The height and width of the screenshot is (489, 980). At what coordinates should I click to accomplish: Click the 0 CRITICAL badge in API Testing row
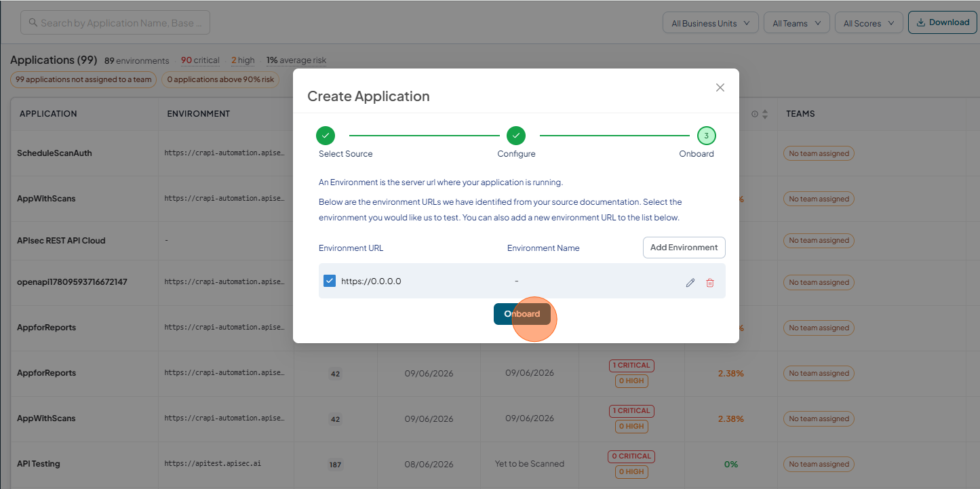(631, 456)
